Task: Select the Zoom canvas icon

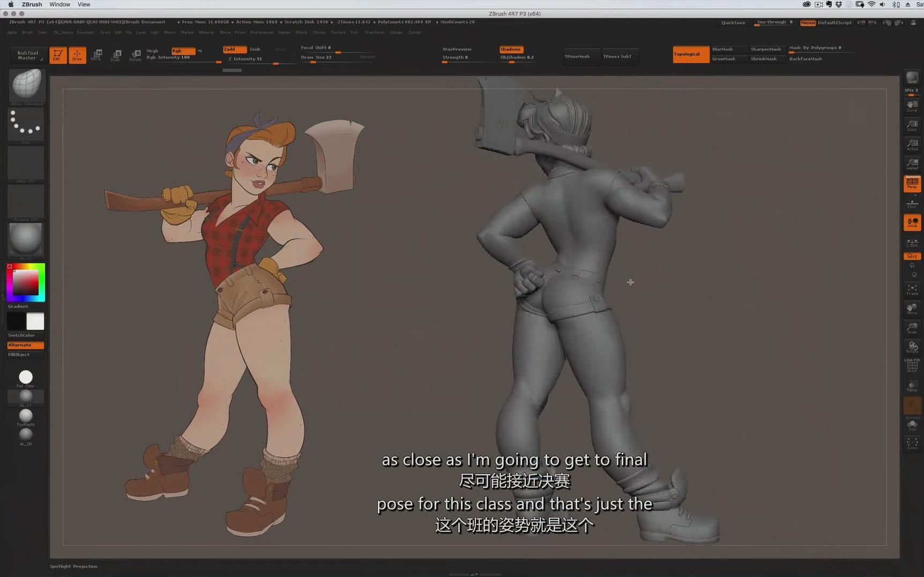Action: pyautogui.click(x=912, y=125)
